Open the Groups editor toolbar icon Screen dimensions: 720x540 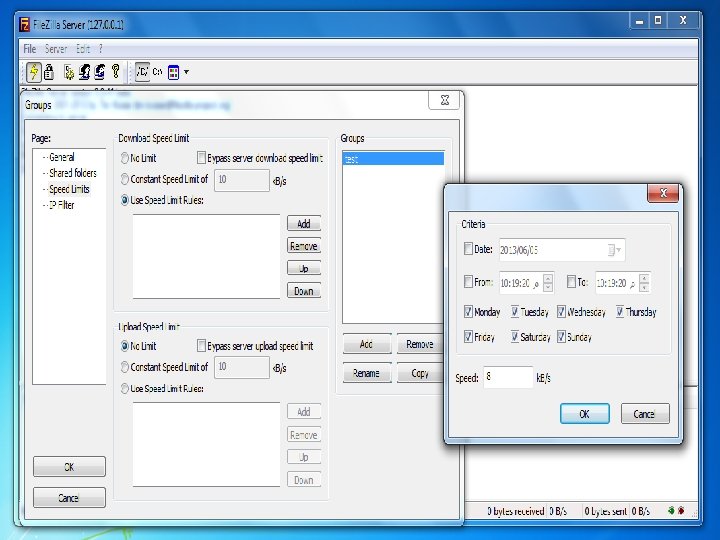(x=100, y=72)
